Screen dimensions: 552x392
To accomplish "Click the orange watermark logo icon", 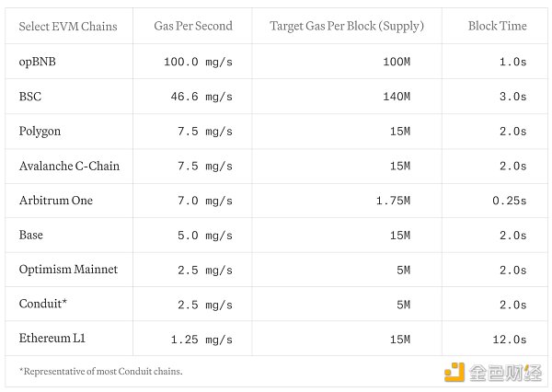I will click(454, 372).
